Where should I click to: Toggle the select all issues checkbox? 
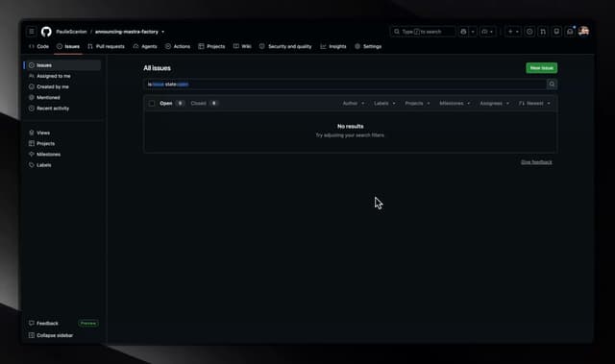[x=152, y=104]
